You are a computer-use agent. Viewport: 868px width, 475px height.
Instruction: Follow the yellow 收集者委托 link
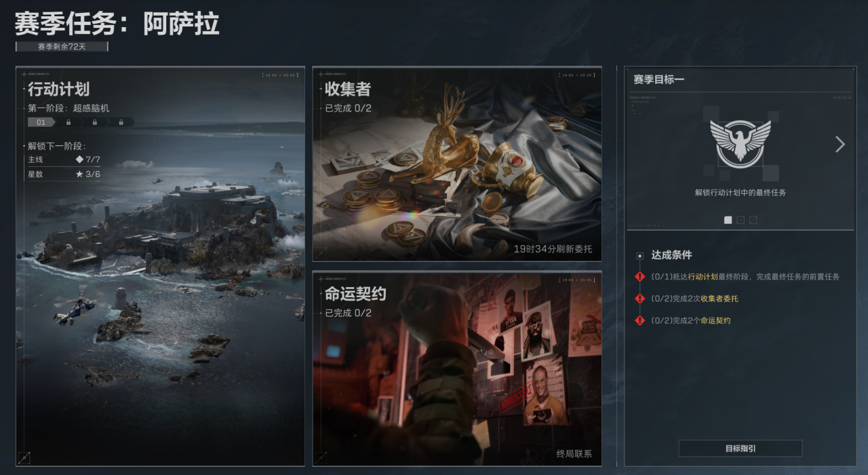[719, 299]
